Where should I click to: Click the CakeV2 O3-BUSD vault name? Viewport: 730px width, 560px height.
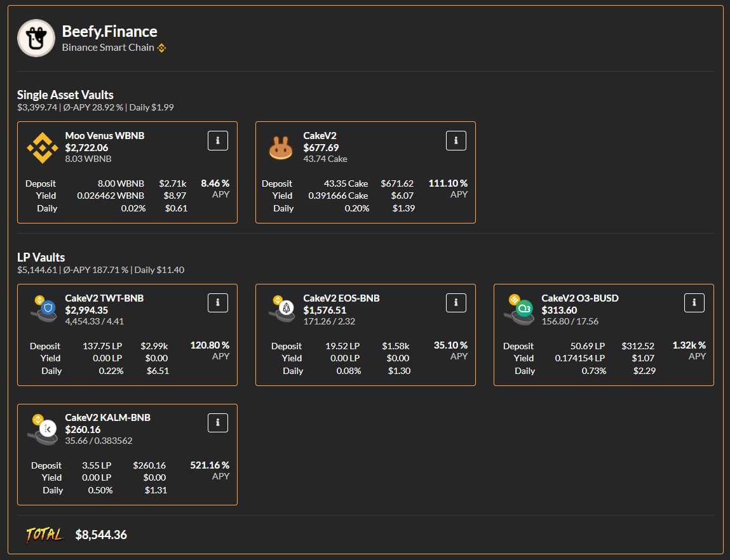coord(580,298)
